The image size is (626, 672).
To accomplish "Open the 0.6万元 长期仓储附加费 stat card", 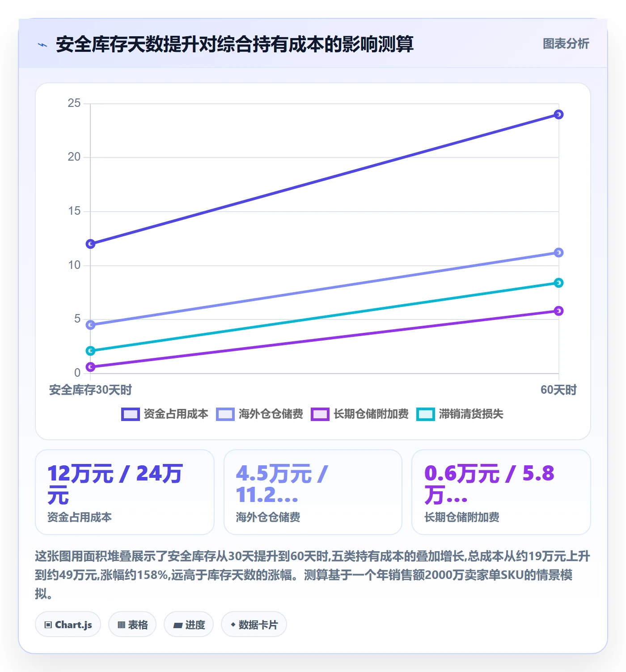I will [x=501, y=492].
